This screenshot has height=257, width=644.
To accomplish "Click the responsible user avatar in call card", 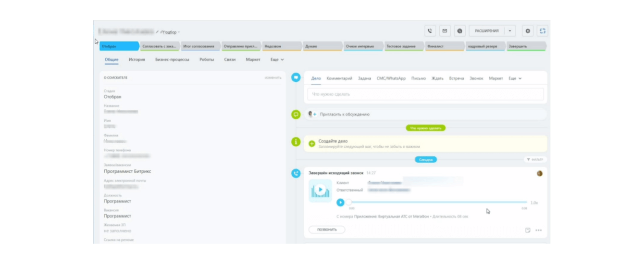I will coord(540,173).
